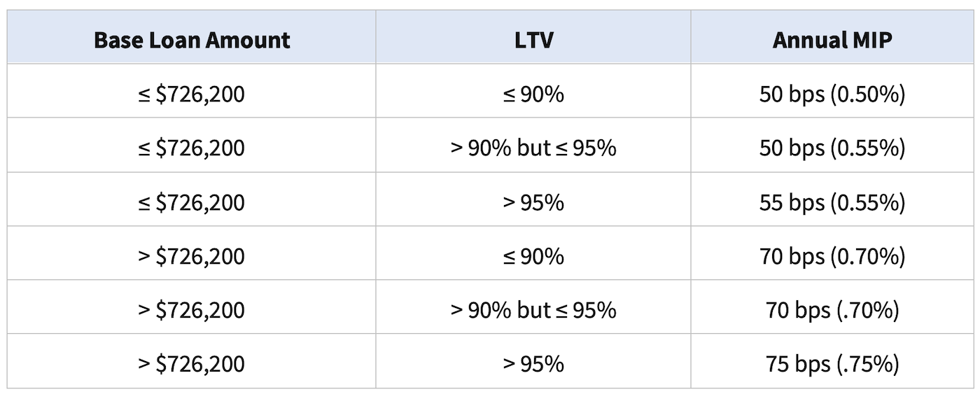Select > $726,200 cell in the last row

pos(191,364)
